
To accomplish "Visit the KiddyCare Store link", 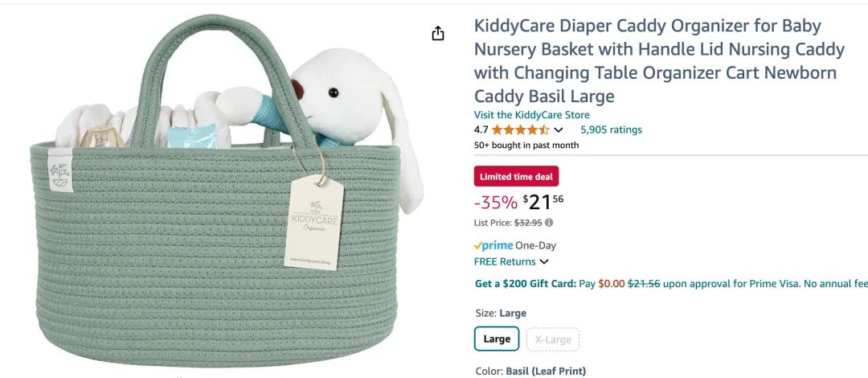I will (531, 115).
